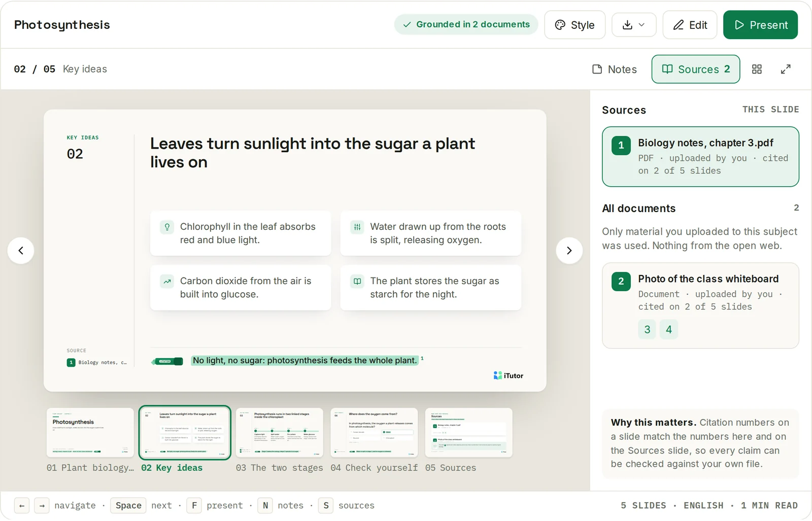Click the S key hint for sources

tap(326, 506)
